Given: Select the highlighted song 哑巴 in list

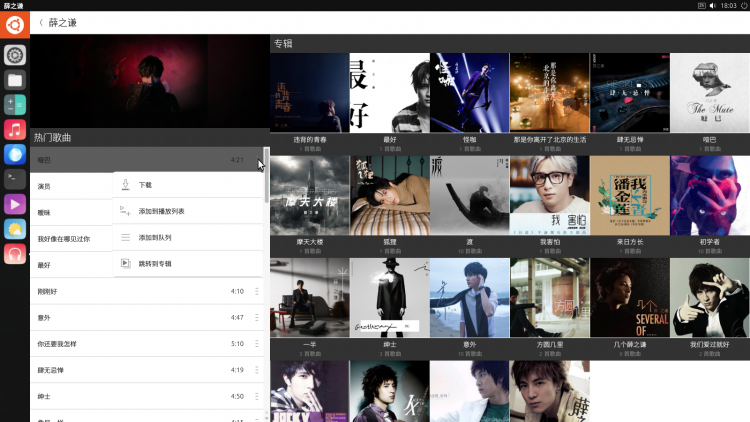Looking at the screenshot, I should click(147, 160).
